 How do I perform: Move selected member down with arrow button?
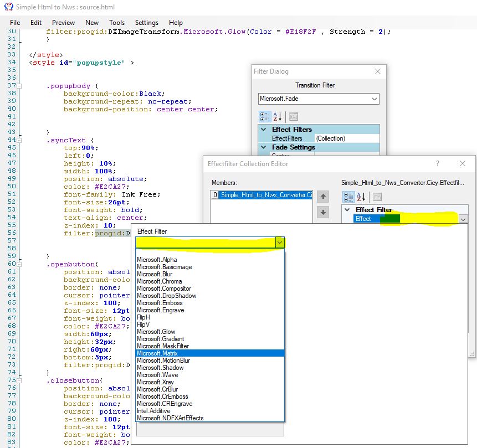(324, 213)
